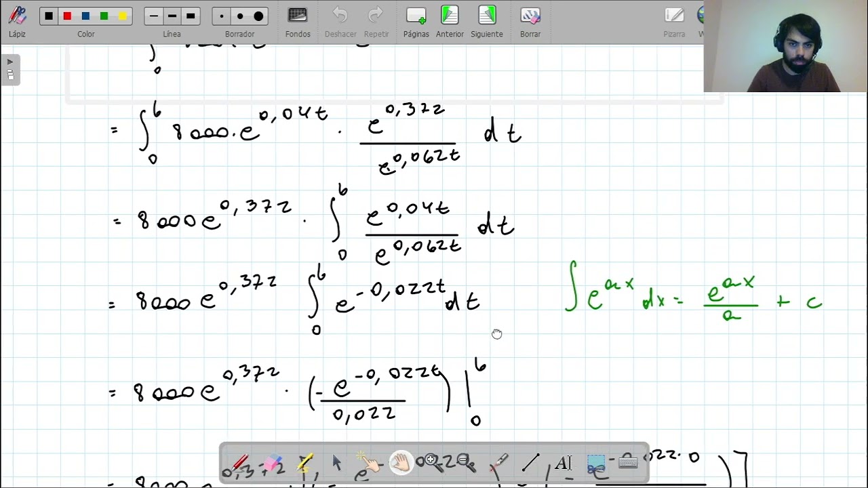
Task: Pick the red pen color
Action: pyautogui.click(x=67, y=16)
